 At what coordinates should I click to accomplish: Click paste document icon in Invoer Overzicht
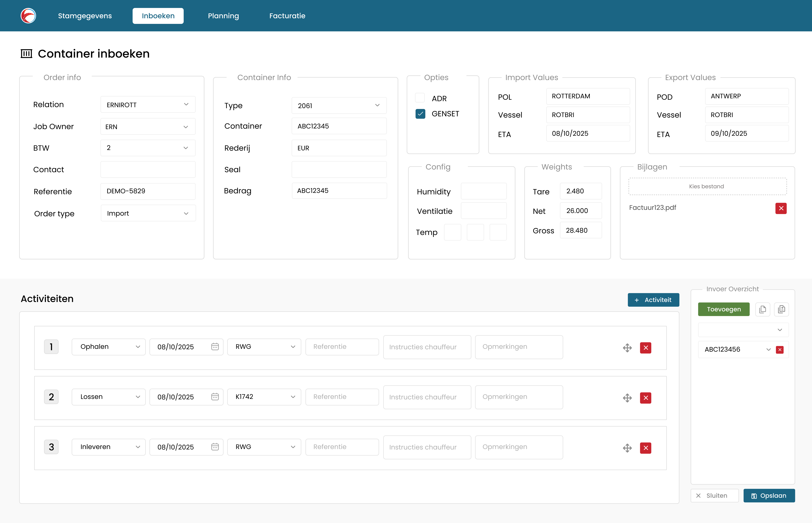pos(781,309)
